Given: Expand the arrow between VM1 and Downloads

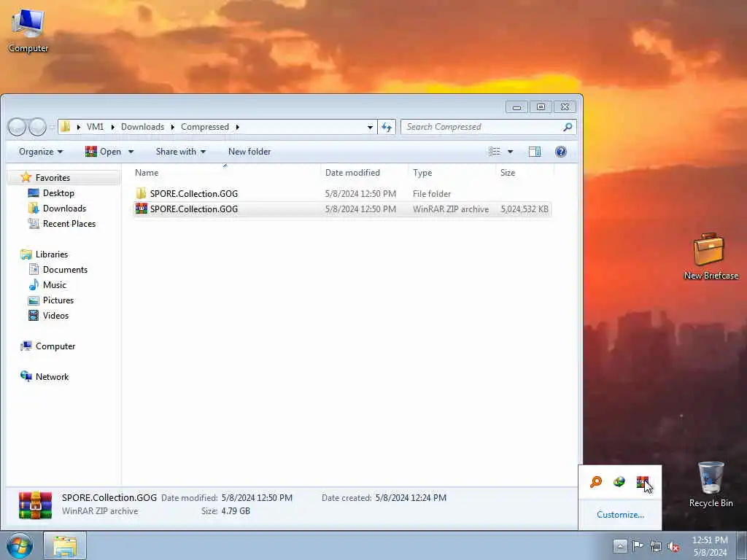Looking at the screenshot, I should click(x=113, y=127).
